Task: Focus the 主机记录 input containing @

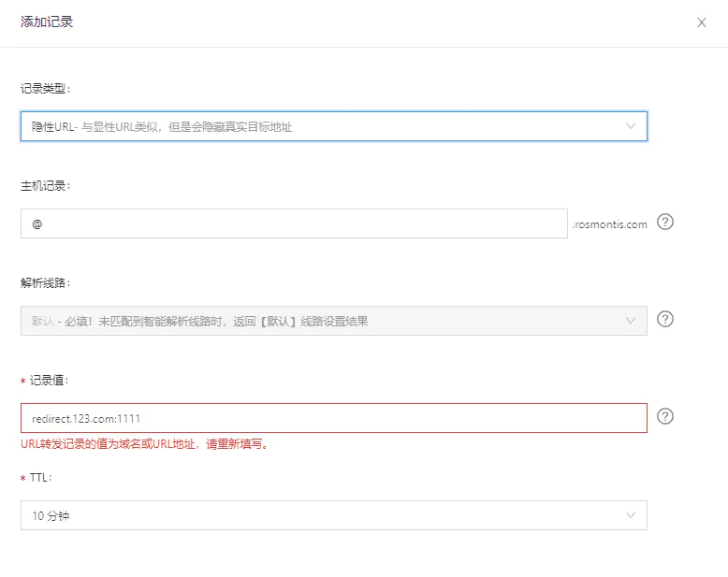Action: 294,224
